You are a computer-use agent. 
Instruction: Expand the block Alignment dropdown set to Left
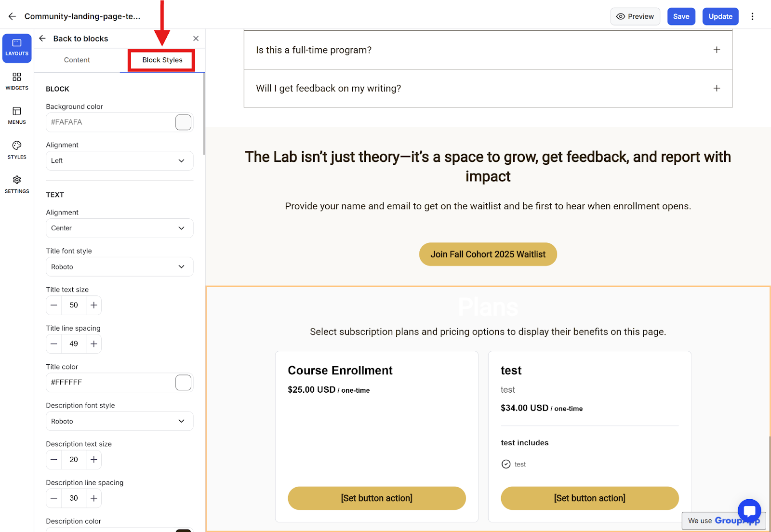(x=120, y=161)
